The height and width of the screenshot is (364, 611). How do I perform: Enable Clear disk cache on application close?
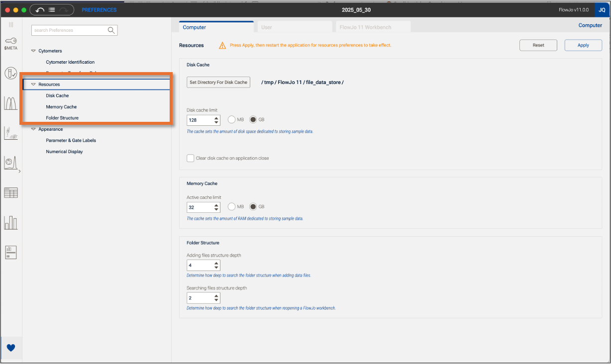pyautogui.click(x=191, y=158)
